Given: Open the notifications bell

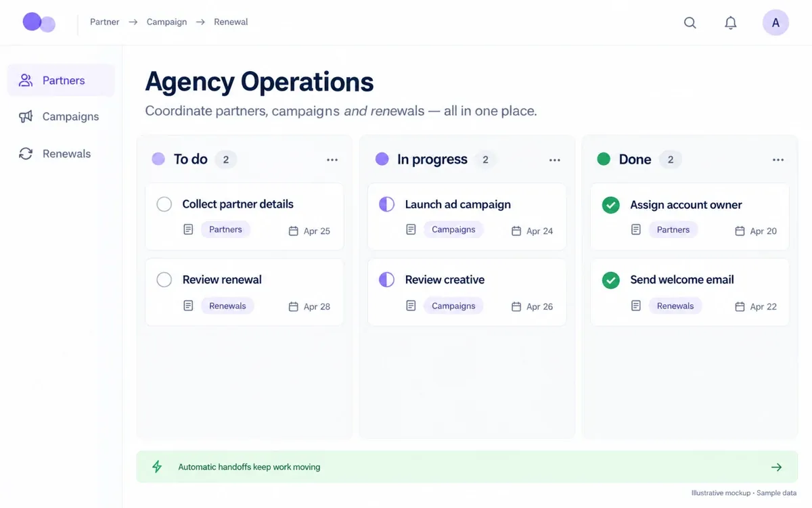Looking at the screenshot, I should tap(731, 22).
